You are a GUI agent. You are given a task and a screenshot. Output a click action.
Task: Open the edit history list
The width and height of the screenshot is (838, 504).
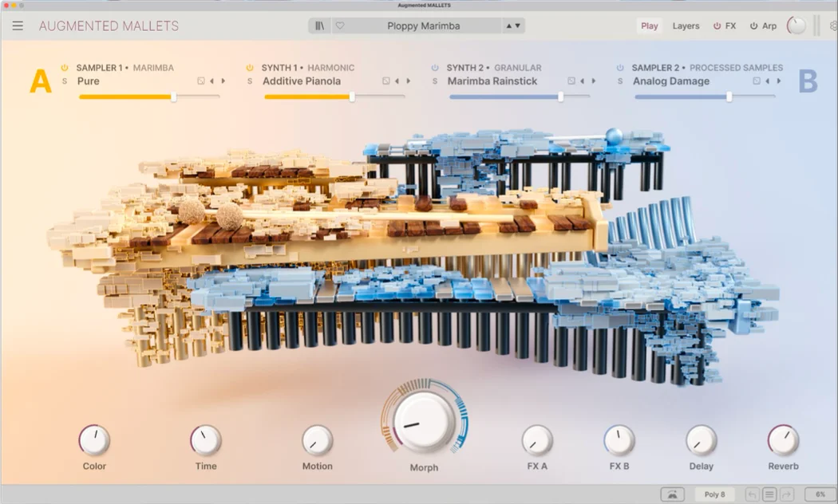pyautogui.click(x=769, y=494)
